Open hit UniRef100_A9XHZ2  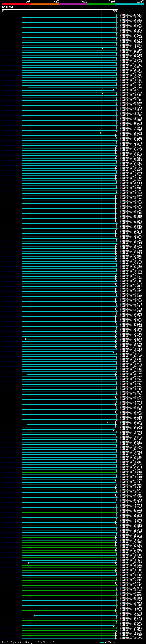pos(131,135)
